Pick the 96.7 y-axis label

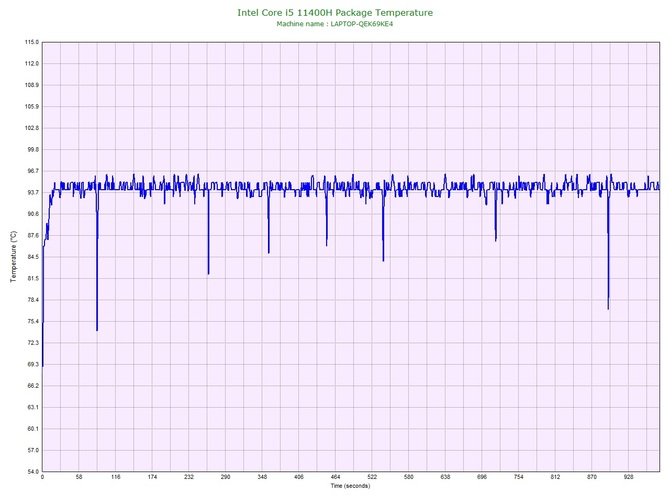32,171
